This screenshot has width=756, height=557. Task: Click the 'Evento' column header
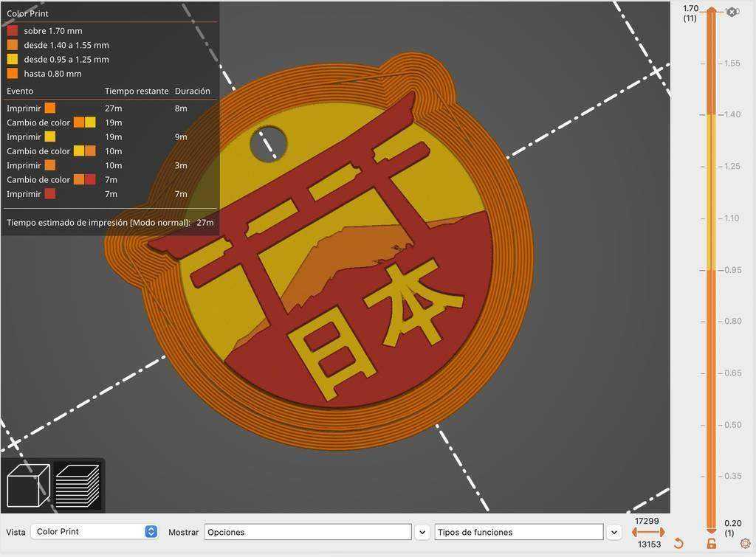tap(20, 91)
